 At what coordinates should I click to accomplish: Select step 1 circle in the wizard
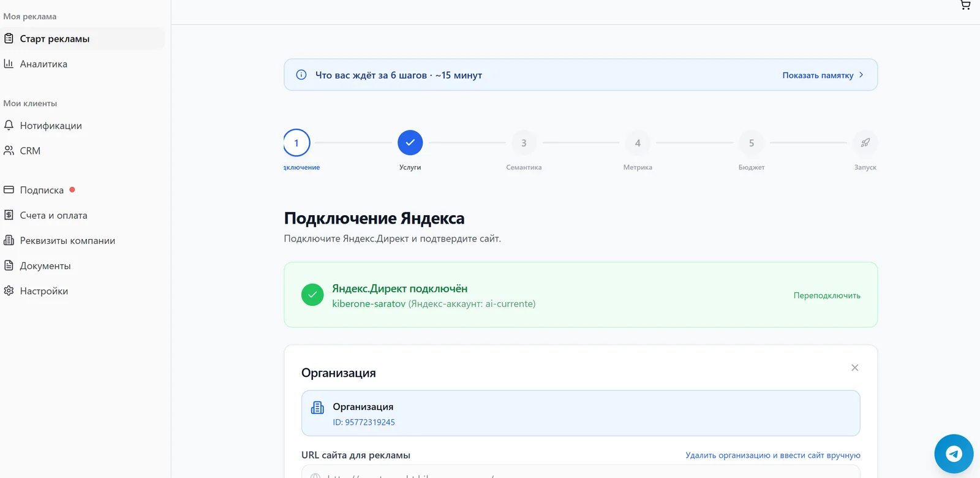(x=296, y=143)
